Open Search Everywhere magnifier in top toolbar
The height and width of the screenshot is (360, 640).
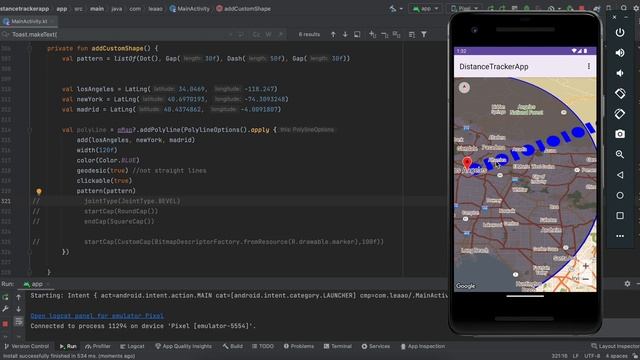pos(624,8)
